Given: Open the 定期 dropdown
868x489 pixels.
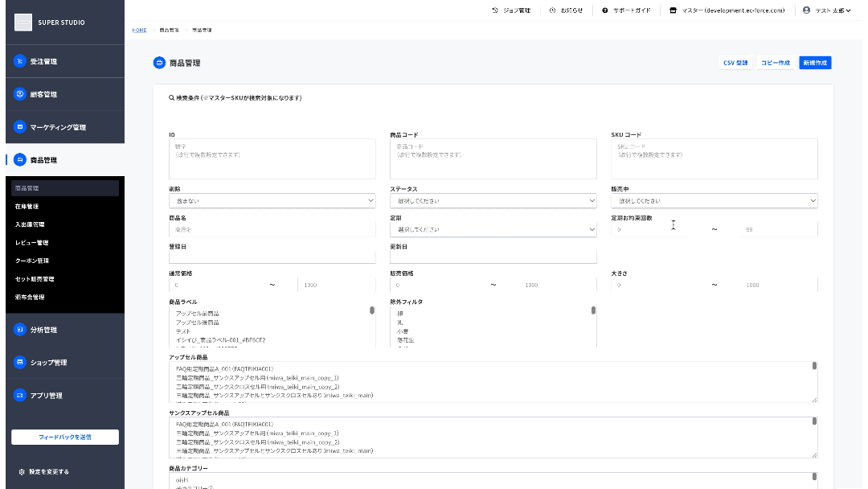Looking at the screenshot, I should coord(493,229).
